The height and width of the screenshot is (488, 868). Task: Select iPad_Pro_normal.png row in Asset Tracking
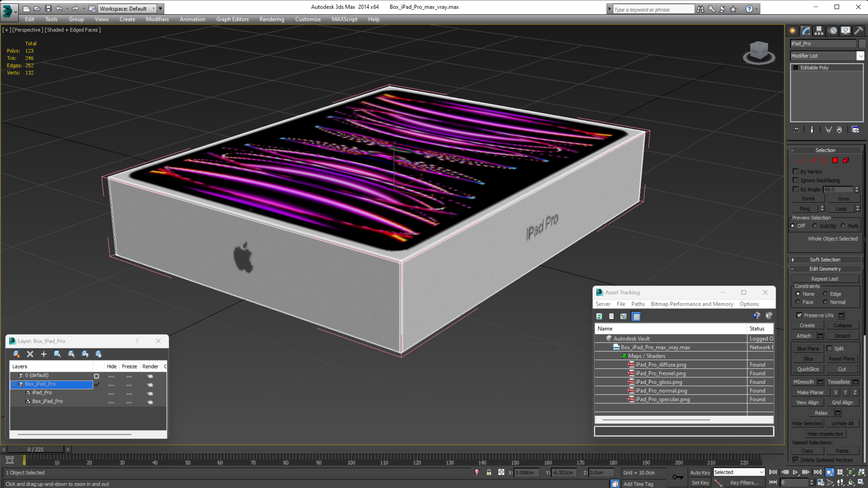point(684,390)
